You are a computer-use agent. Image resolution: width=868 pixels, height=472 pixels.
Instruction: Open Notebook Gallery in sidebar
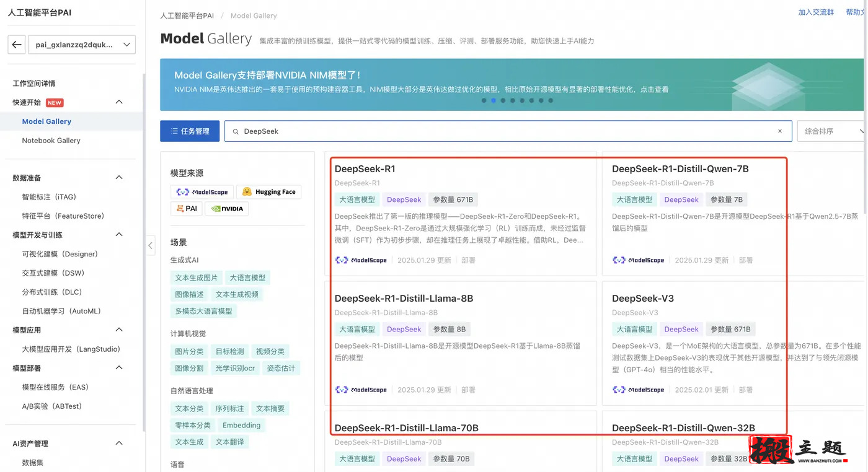pyautogui.click(x=51, y=141)
